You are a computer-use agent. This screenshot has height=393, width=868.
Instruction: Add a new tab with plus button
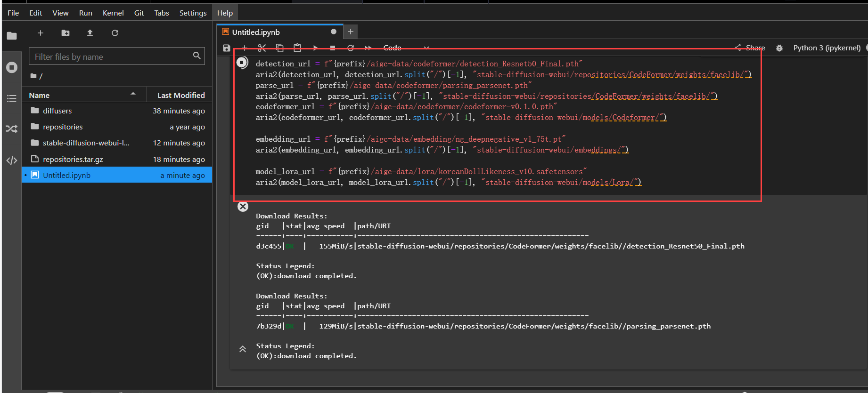pyautogui.click(x=351, y=32)
